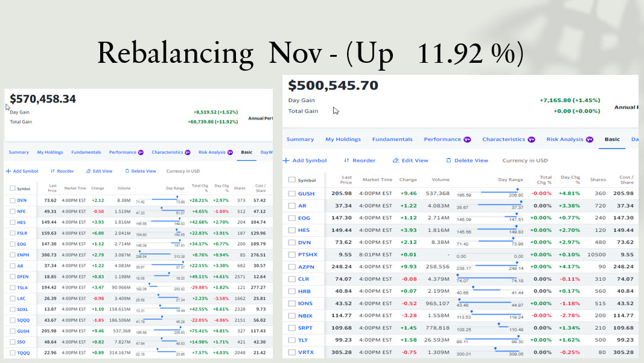The image size is (644, 363).
Task: Click PTSHX shares value 10500
Action: [x=596, y=254]
